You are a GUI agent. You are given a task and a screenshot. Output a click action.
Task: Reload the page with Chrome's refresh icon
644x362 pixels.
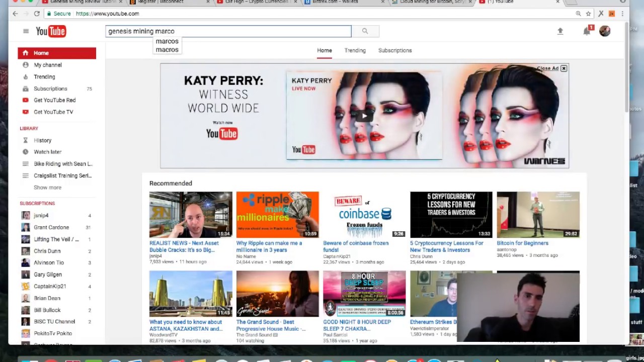tap(37, 14)
